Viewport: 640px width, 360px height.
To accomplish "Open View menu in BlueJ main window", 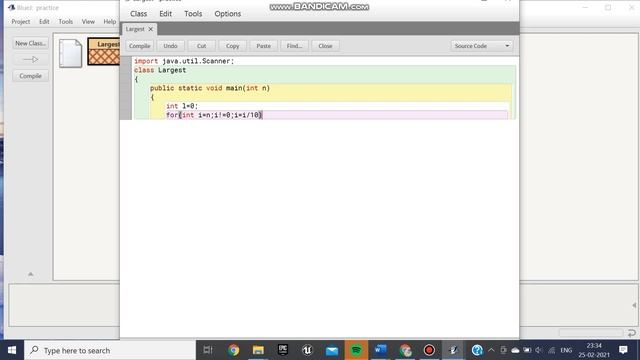I will (88, 22).
